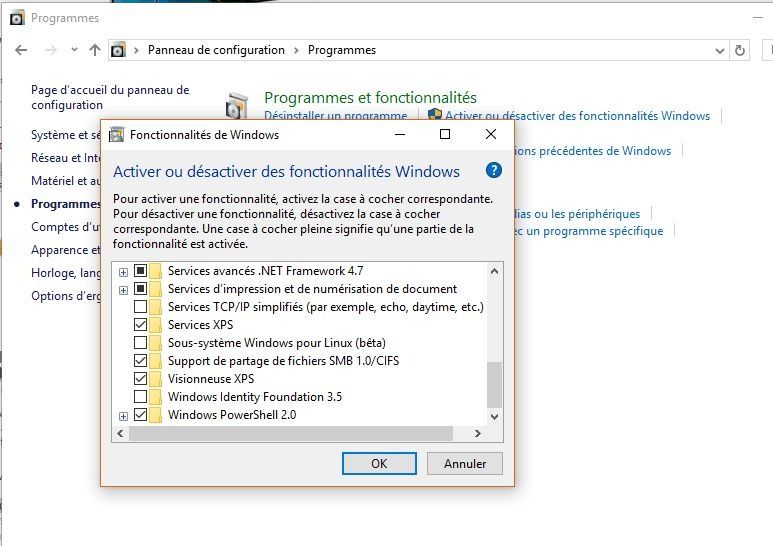Toggle Services avancés .NET Framework 4.7 checkbox
The width and height of the screenshot is (773, 546).
point(141,271)
